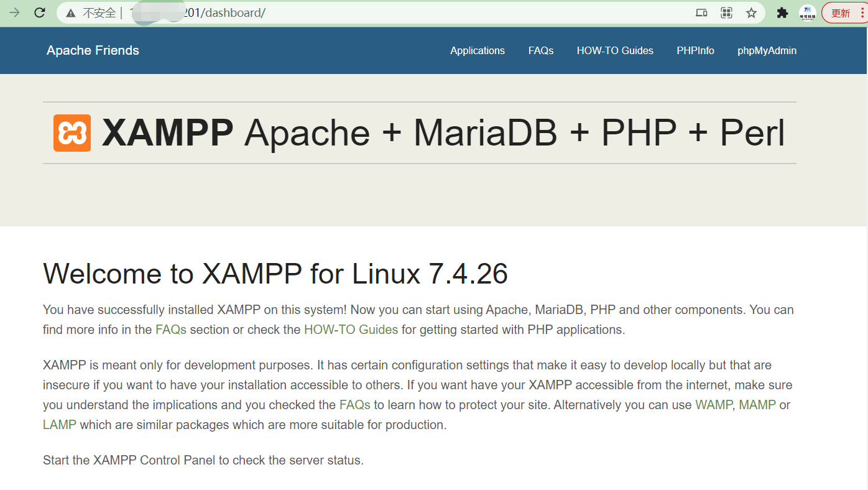868x490 pixels.
Task: Click the browser forward arrow
Action: click(x=14, y=12)
